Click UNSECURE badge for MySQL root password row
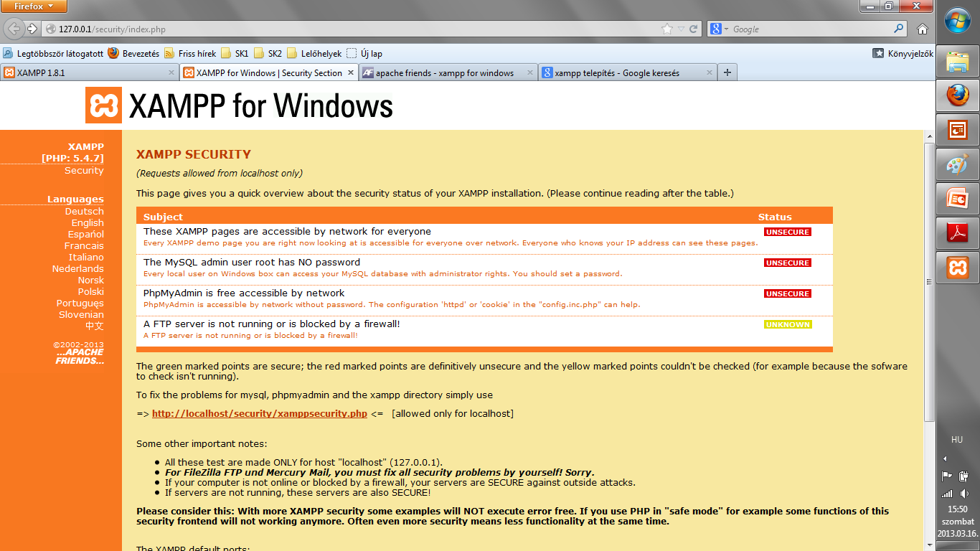The image size is (980, 551). [x=788, y=263]
